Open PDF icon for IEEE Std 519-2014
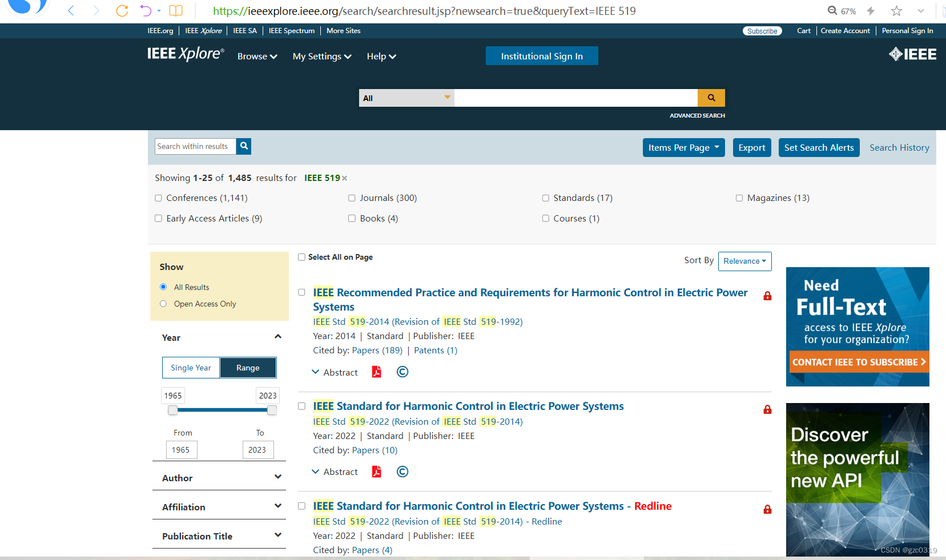The width and height of the screenshot is (946, 560). point(377,372)
